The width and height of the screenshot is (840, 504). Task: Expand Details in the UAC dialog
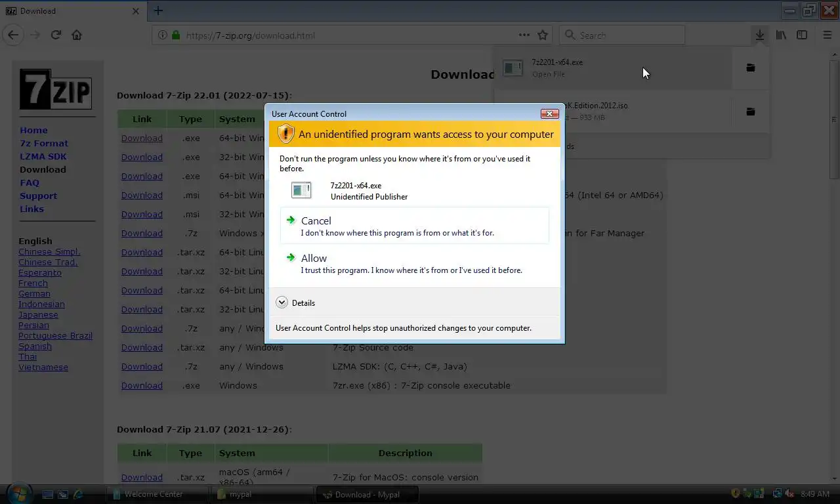tap(295, 303)
